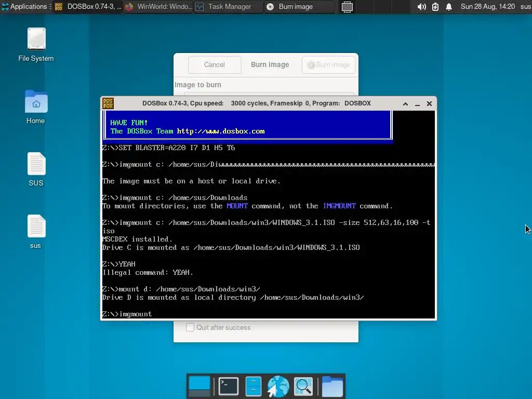Close the DOSBox window

click(x=429, y=104)
